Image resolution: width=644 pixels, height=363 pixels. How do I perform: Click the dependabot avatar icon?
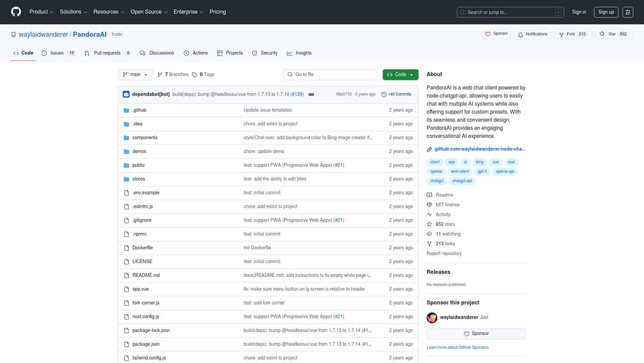tap(126, 94)
